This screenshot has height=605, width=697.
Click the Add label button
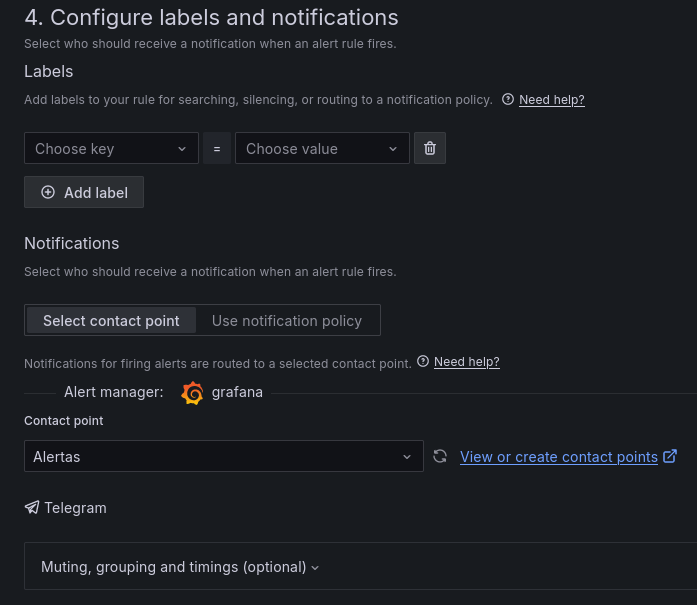84,192
